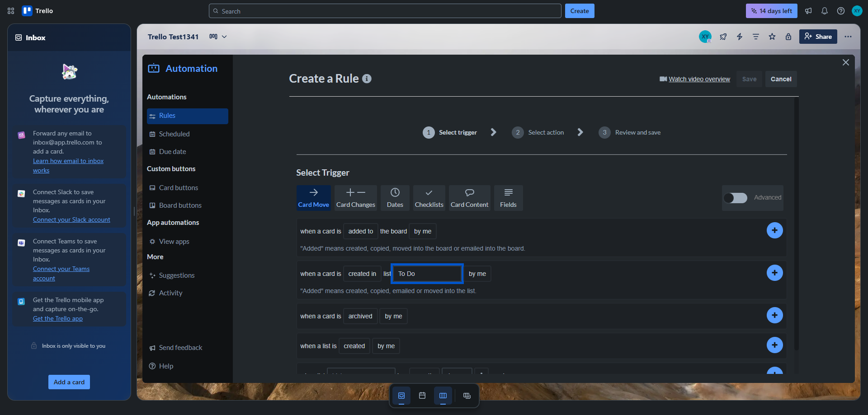Screen dimensions: 868x415
Task: Open automation Suggestions
Action: click(x=188, y=275)
